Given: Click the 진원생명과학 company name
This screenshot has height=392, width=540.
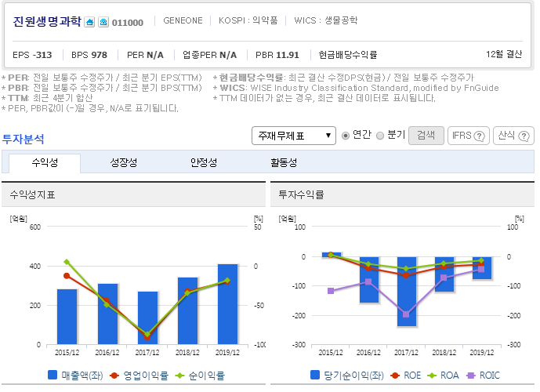Looking at the screenshot, I should (47, 22).
